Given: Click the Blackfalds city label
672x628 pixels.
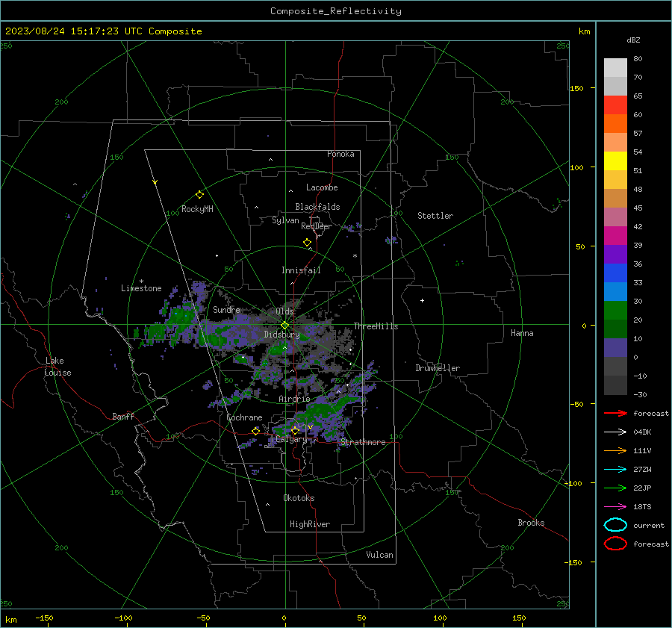Looking at the screenshot, I should pyautogui.click(x=317, y=207).
